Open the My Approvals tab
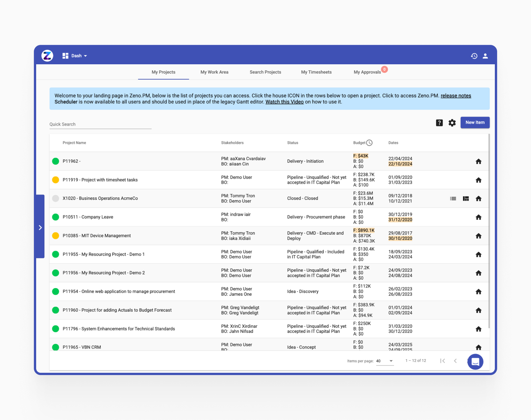Screen dimensions: 531x420 point(367,72)
